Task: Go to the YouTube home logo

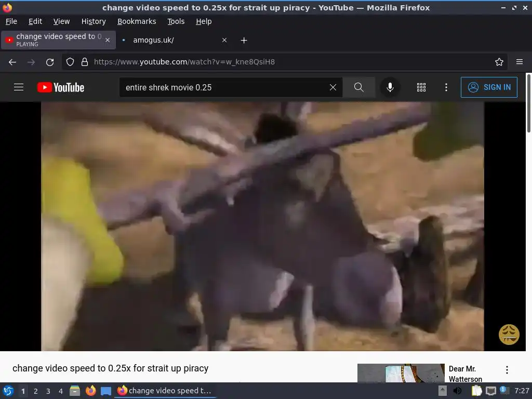Action: pos(61,87)
